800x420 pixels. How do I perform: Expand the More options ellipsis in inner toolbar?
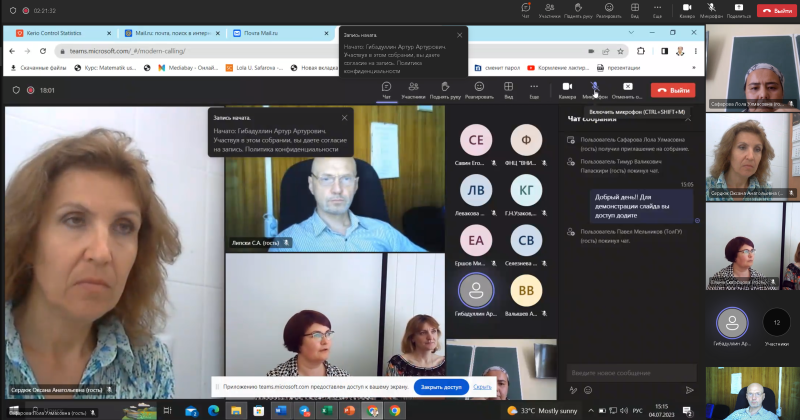click(x=534, y=90)
